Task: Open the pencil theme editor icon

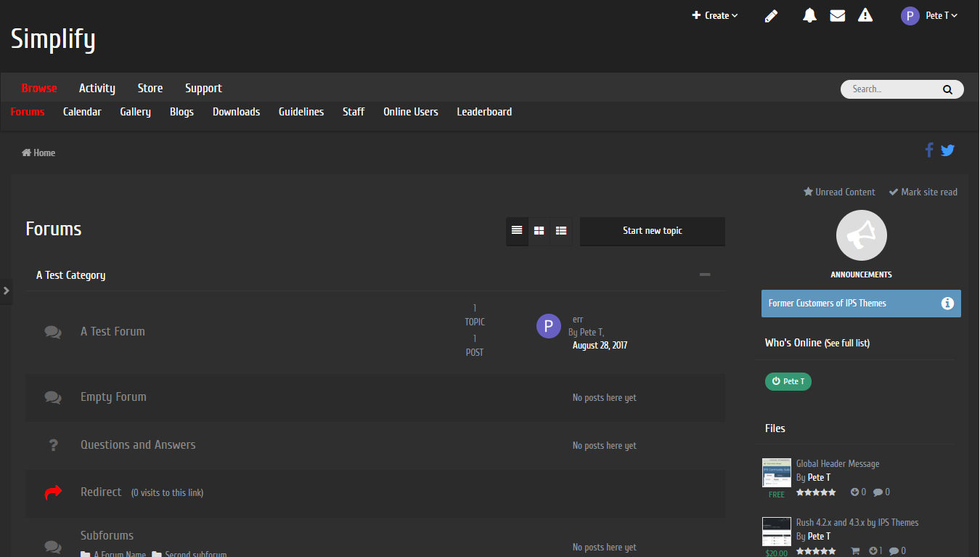Action: [x=771, y=15]
